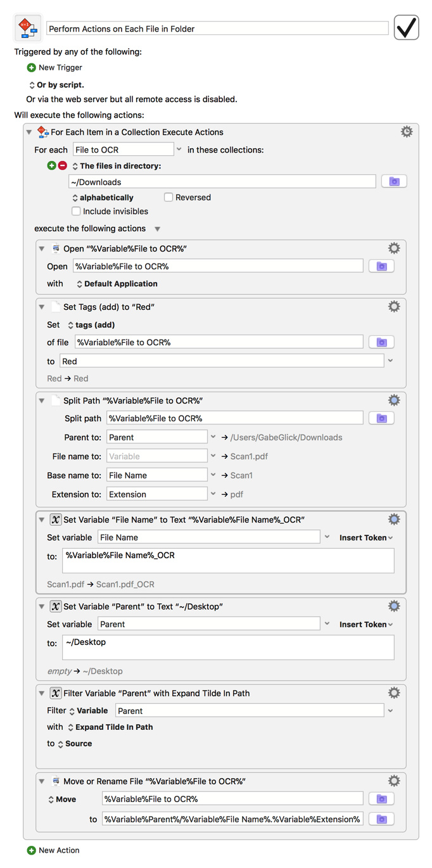Collapse the Set Tags action
This screenshot has height=868, width=432.
42,307
